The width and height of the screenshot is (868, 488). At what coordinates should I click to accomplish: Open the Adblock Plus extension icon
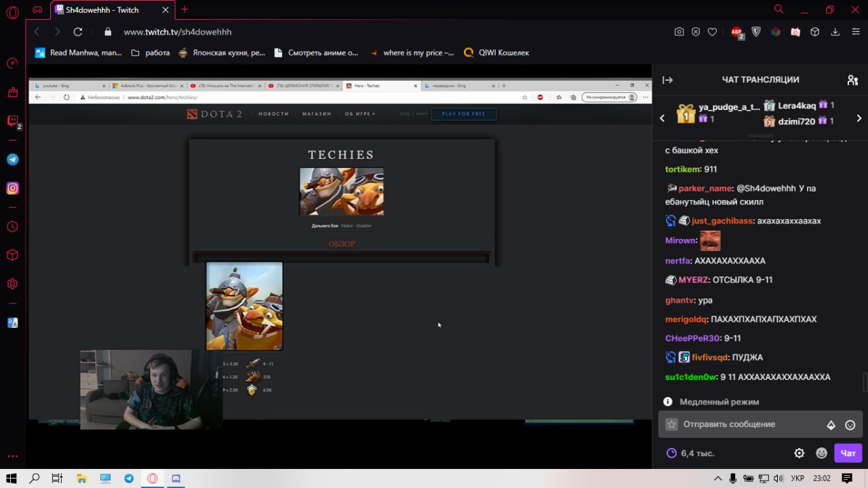coord(737,32)
